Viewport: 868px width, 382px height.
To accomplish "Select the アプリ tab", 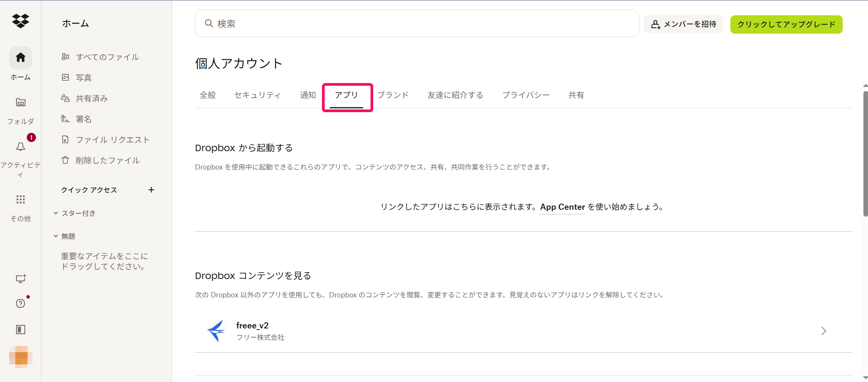I will 346,95.
